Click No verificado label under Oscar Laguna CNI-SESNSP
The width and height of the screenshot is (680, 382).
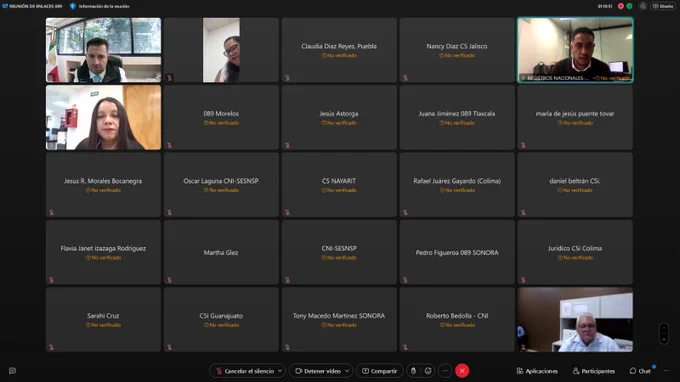(x=221, y=190)
